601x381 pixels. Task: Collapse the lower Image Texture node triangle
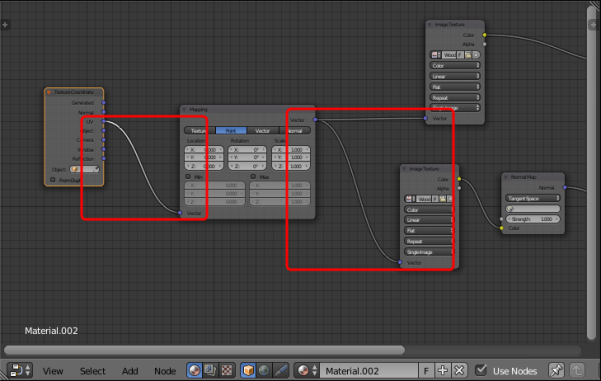click(x=404, y=169)
